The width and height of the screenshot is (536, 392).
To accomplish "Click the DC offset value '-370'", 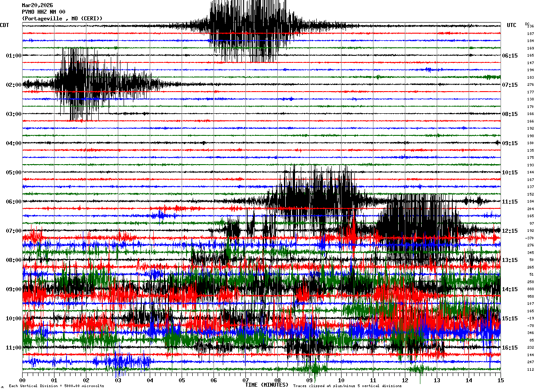I will click(x=530, y=238).
